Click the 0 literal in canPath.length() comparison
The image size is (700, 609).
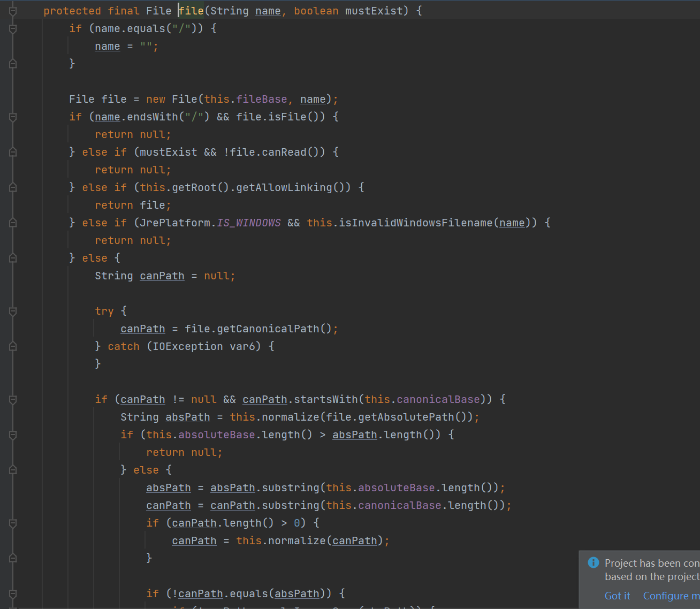pyautogui.click(x=297, y=523)
